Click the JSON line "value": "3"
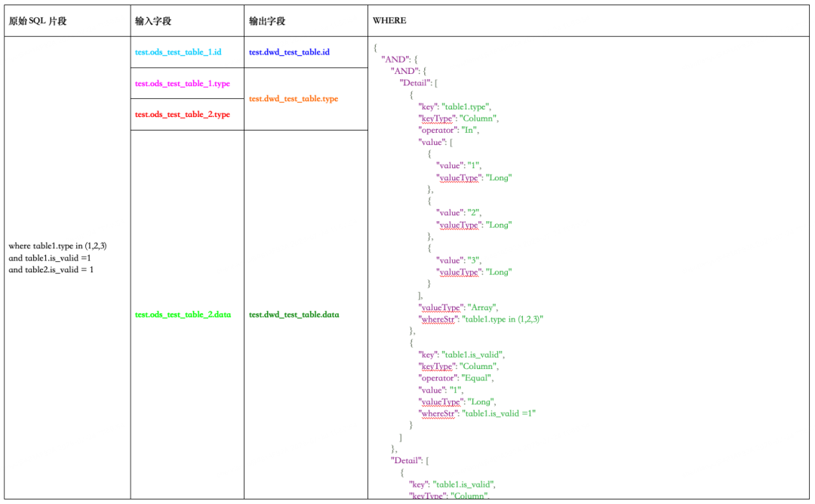Screen dimensions: 815x504 (x=459, y=260)
